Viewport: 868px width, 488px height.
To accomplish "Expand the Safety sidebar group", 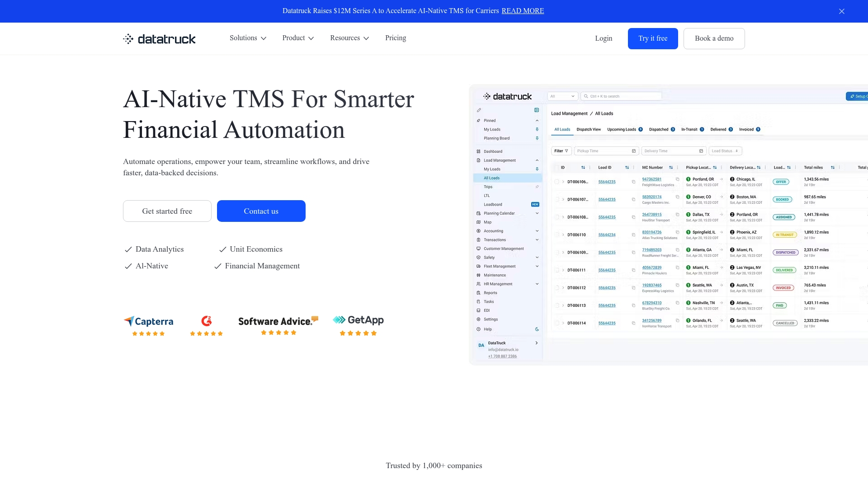I will [537, 258].
